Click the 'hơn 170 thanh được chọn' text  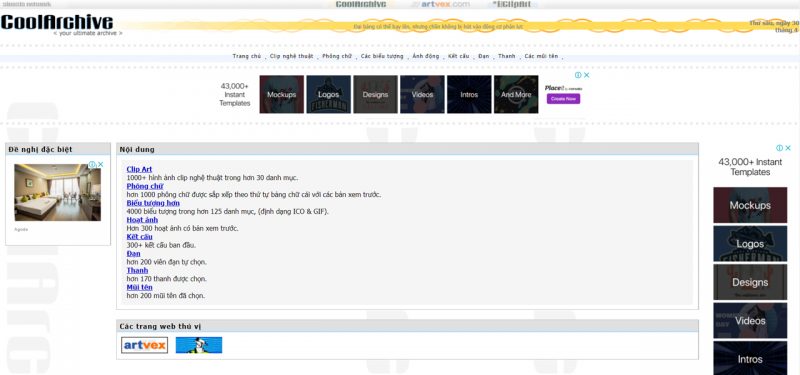[x=166, y=279]
